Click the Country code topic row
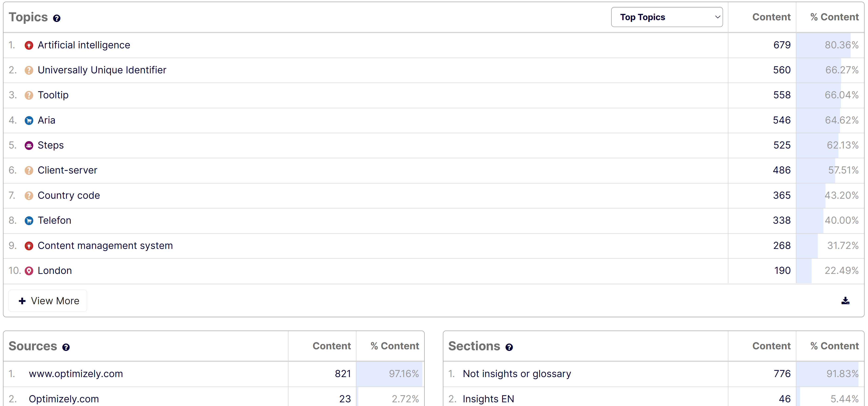Image resolution: width=868 pixels, height=406 pixels. (69, 195)
